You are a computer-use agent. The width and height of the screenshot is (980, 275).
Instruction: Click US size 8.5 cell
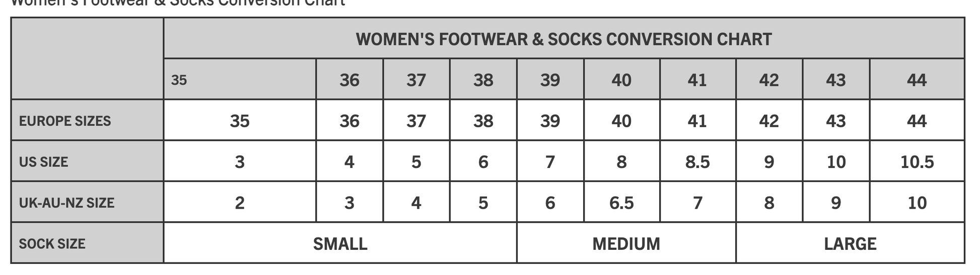(697, 161)
